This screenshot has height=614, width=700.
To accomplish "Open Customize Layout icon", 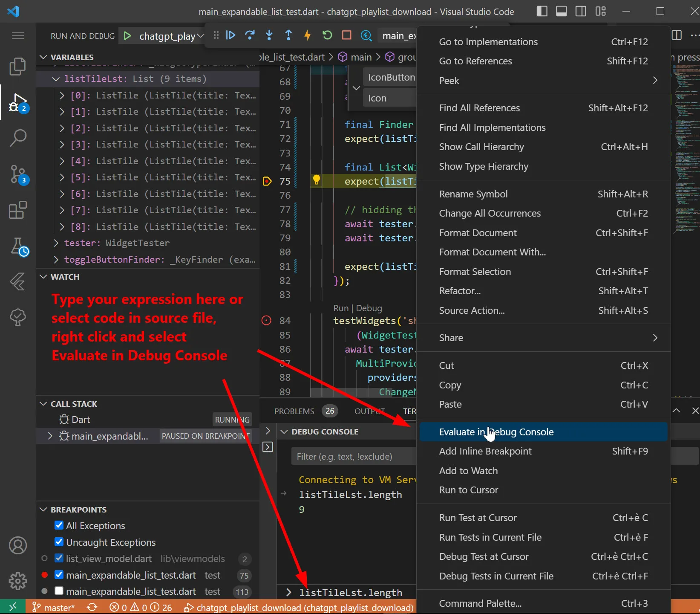I will tap(601, 12).
